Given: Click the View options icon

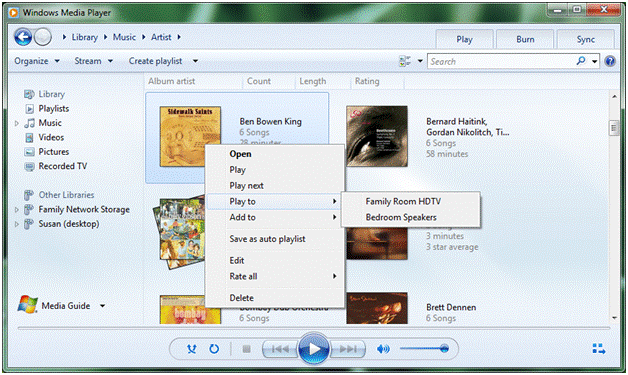Looking at the screenshot, I should (x=405, y=61).
